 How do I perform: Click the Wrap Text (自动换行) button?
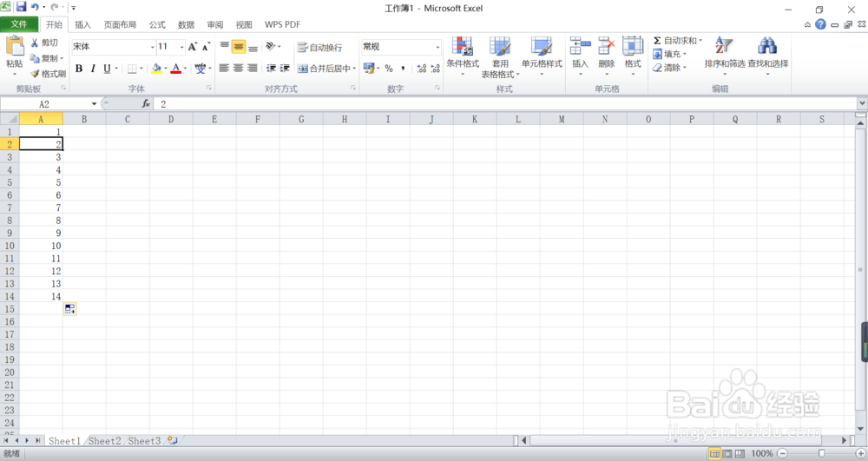pyautogui.click(x=319, y=48)
